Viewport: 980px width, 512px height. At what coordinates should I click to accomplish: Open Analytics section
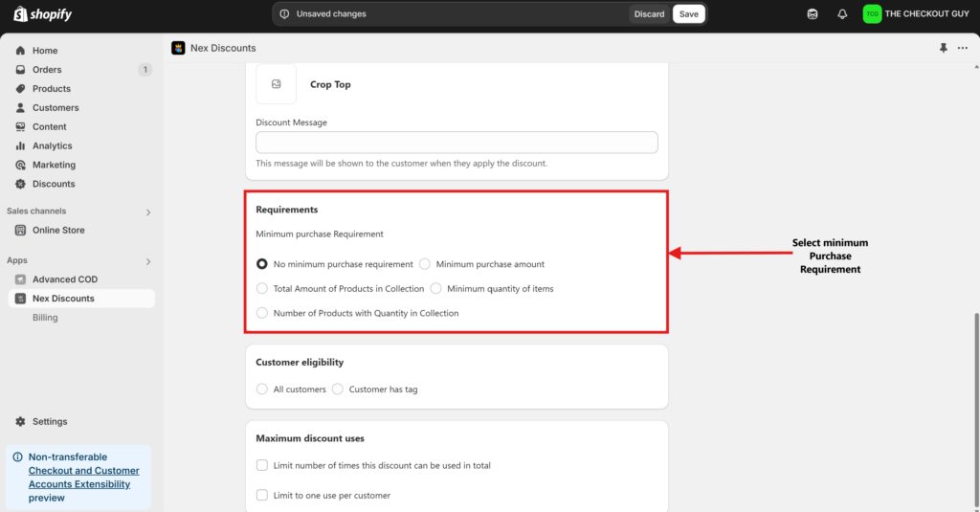point(53,145)
